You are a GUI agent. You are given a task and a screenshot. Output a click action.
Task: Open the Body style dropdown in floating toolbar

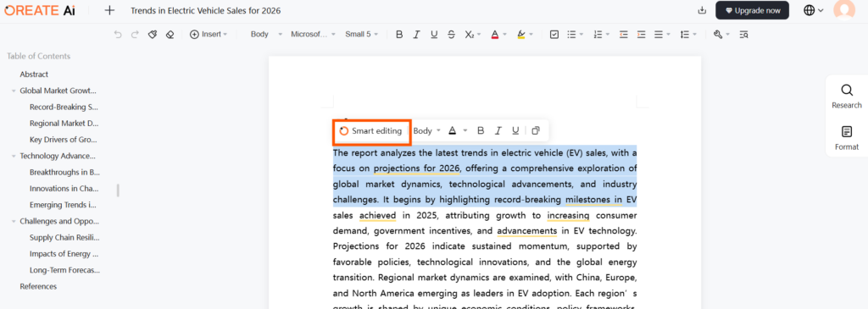click(427, 131)
